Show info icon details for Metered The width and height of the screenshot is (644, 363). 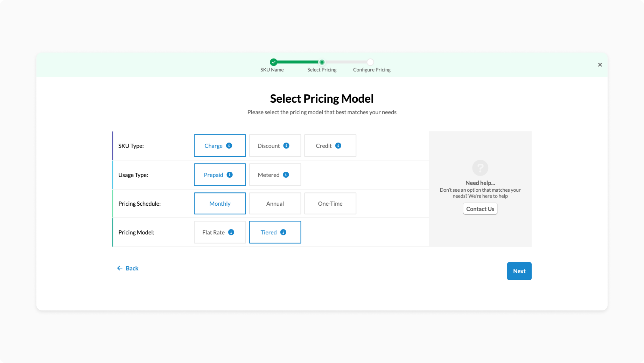(286, 175)
